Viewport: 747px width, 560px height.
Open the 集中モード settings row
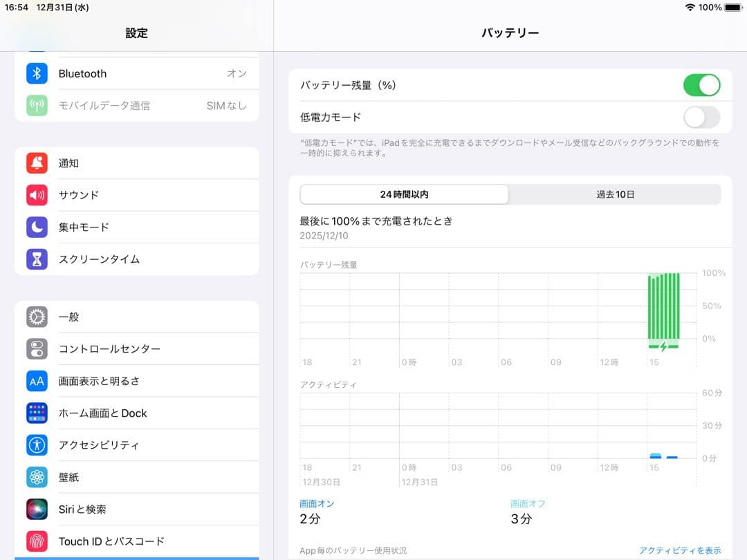137,227
